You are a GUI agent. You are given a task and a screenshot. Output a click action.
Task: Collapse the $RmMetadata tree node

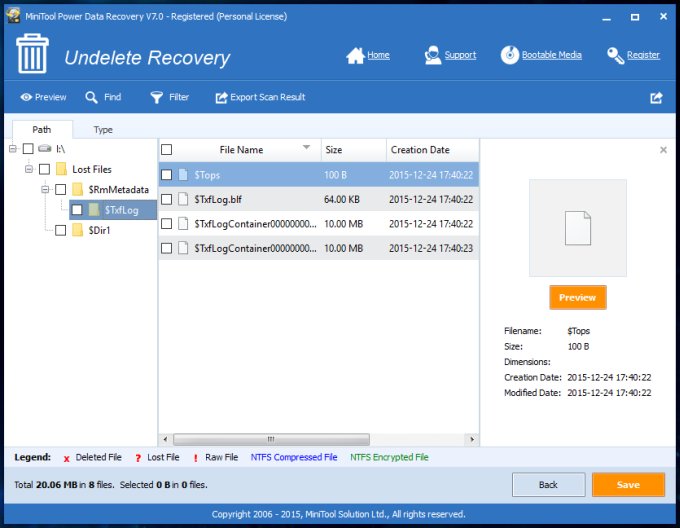(45, 189)
